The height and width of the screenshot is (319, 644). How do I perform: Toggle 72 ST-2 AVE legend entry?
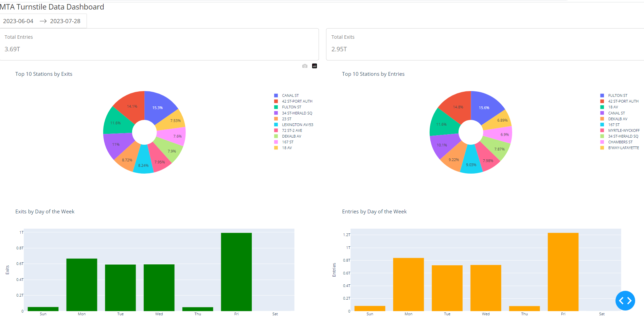(x=288, y=130)
